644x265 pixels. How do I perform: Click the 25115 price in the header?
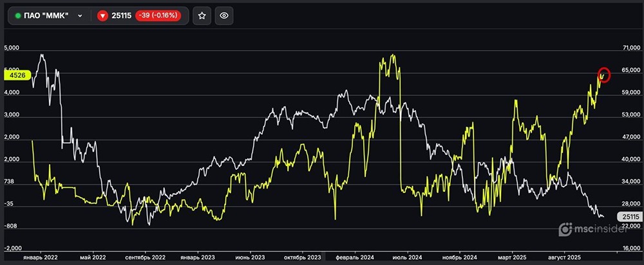tap(122, 15)
